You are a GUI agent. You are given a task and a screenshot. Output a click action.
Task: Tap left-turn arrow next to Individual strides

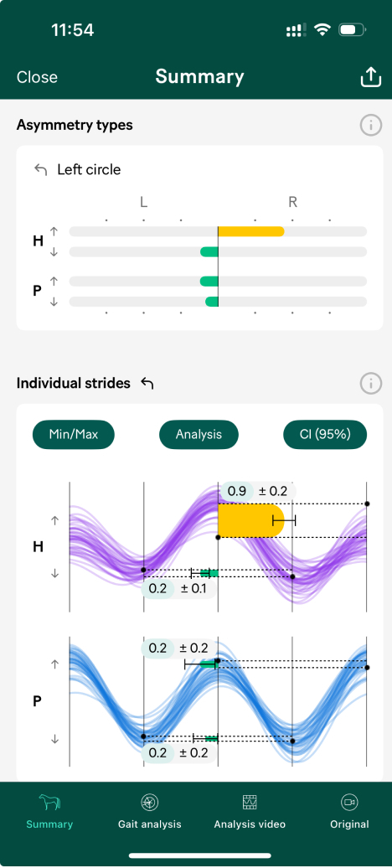tap(147, 383)
